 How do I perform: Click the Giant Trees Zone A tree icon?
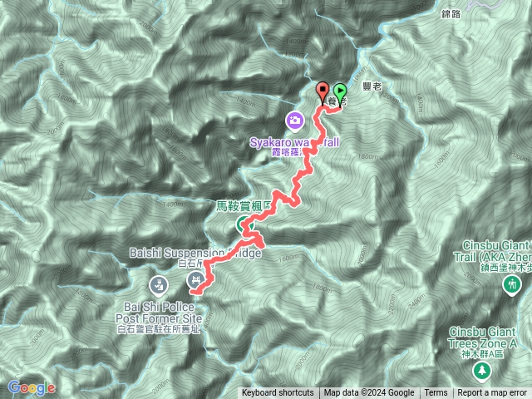(x=481, y=372)
